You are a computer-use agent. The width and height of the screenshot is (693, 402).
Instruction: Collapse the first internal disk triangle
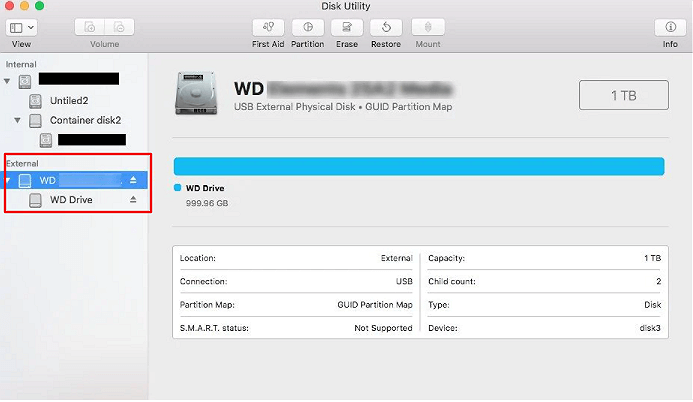[9, 81]
